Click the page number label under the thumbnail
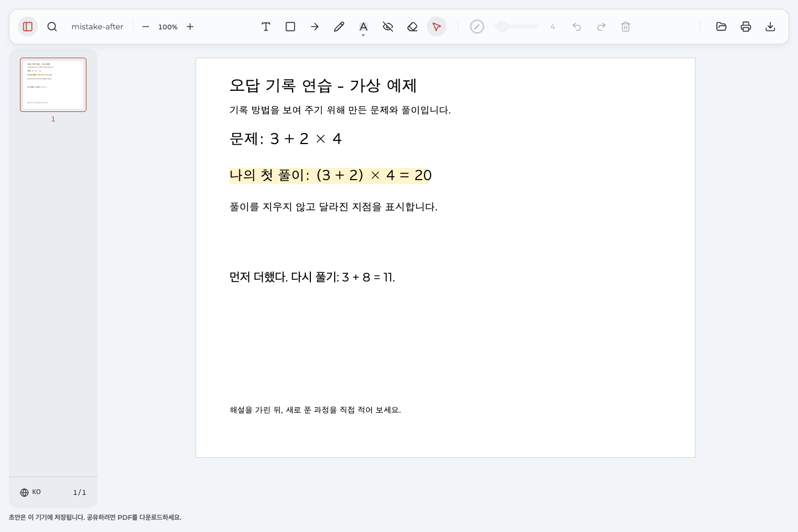798x532 pixels. pos(53,119)
